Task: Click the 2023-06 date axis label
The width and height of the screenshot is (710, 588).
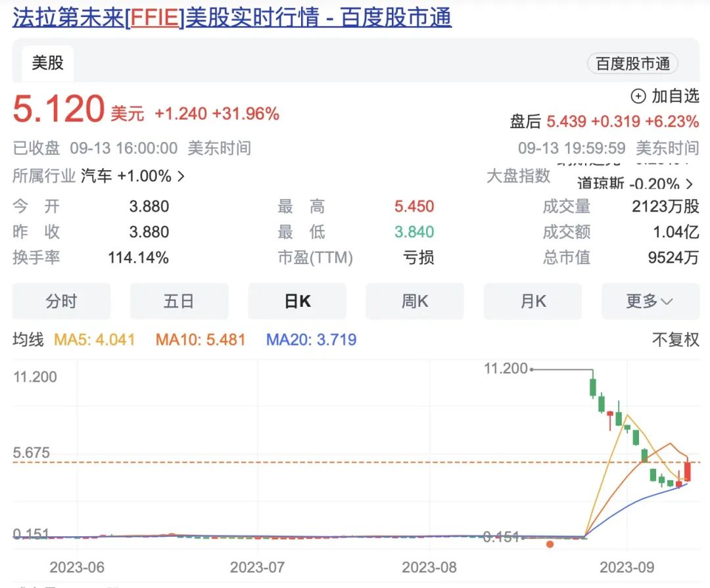Action: pyautogui.click(x=77, y=567)
